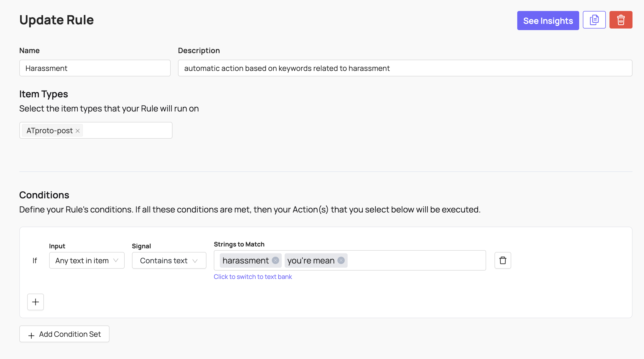Click the 'If' condition prefix text
Image resolution: width=644 pixels, height=359 pixels.
coord(35,261)
